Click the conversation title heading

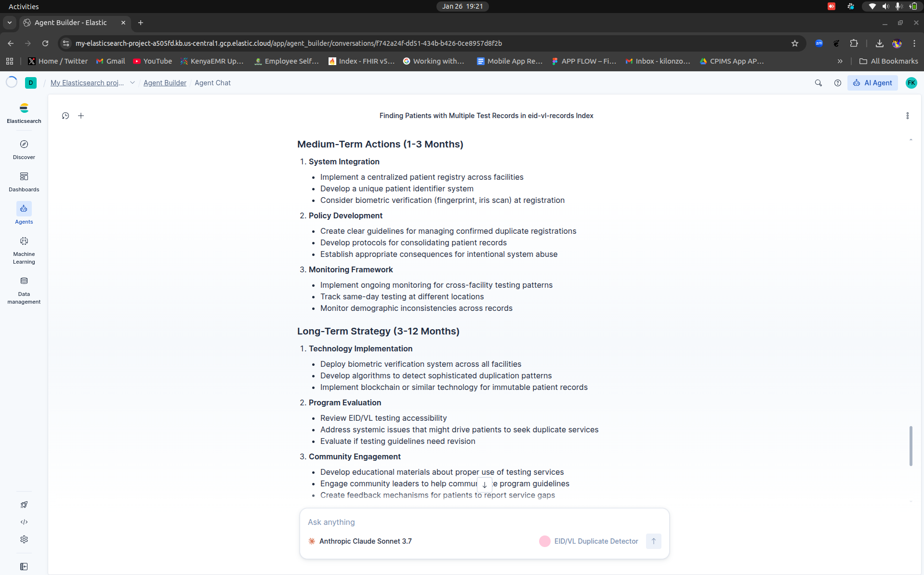[486, 116]
